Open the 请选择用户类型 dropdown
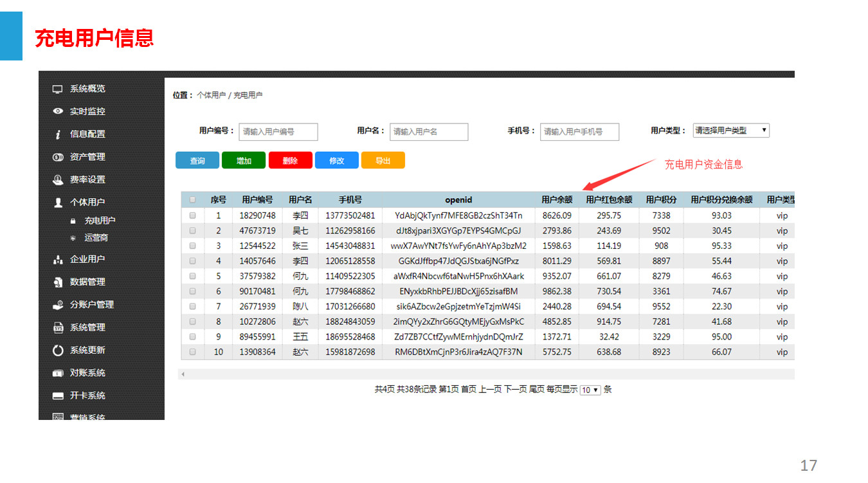 (x=730, y=131)
